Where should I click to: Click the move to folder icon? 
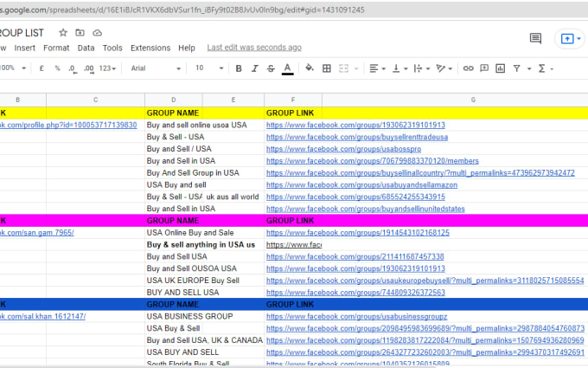pyautogui.click(x=80, y=33)
